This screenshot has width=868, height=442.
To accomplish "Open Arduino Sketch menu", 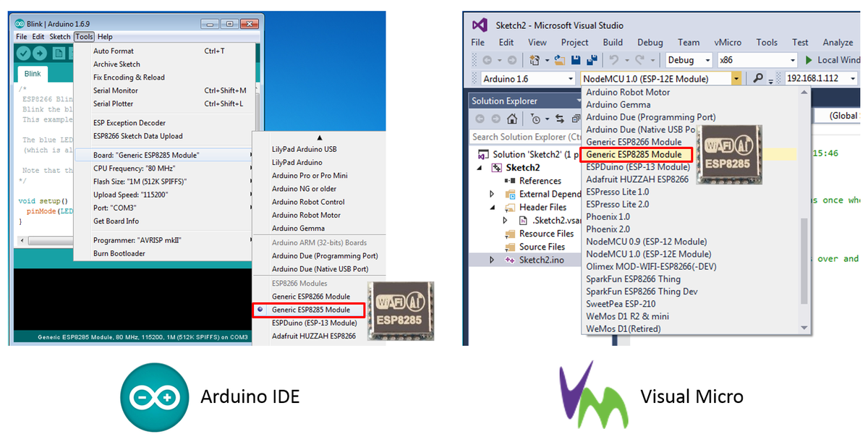I will [x=60, y=37].
